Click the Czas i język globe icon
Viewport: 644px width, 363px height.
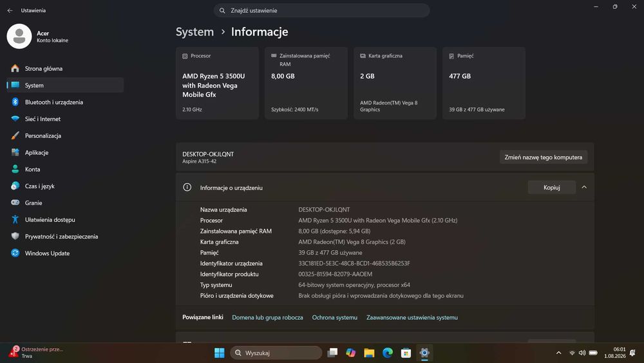pos(15,186)
